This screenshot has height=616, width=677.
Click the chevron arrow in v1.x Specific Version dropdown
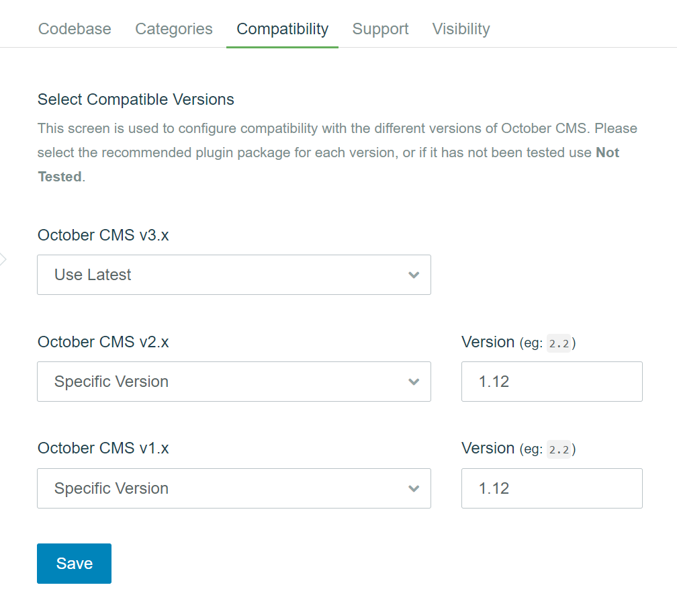click(414, 488)
